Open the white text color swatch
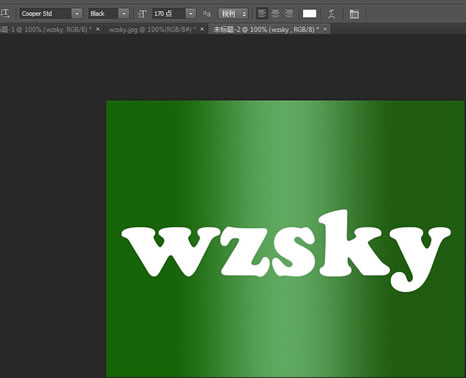 click(309, 14)
